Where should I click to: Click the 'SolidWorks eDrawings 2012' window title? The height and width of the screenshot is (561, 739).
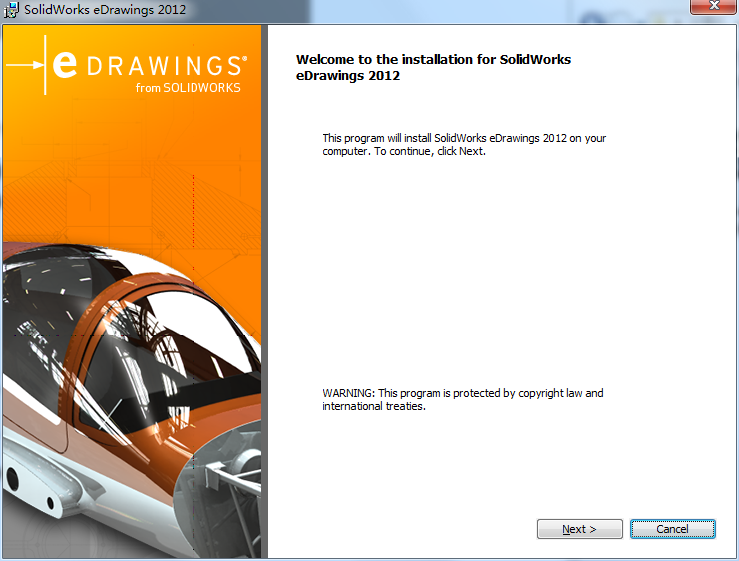coord(105,9)
